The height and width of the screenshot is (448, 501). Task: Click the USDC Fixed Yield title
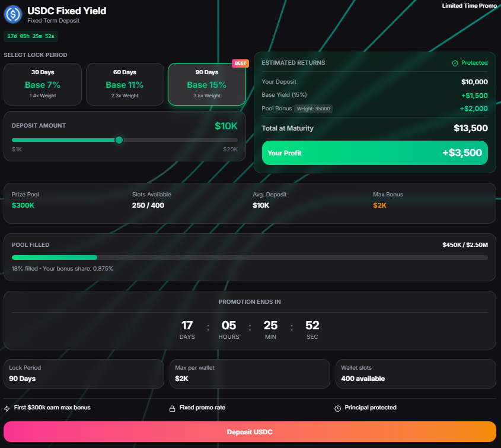point(67,11)
